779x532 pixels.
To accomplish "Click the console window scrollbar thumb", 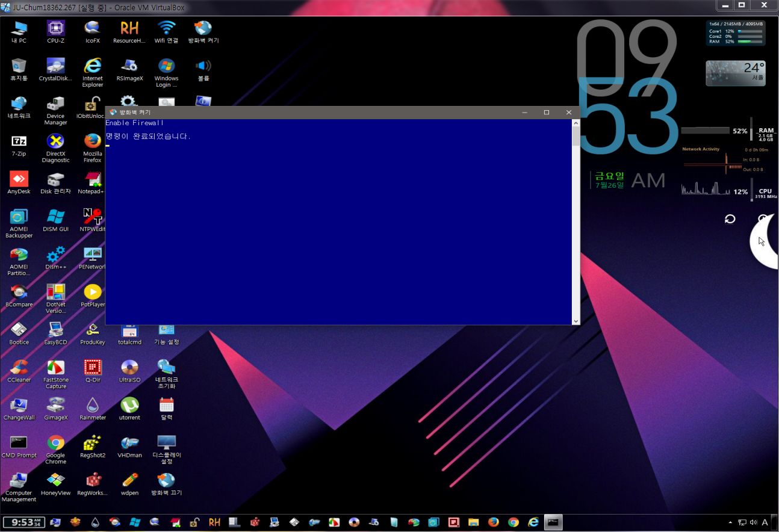I will [x=576, y=137].
